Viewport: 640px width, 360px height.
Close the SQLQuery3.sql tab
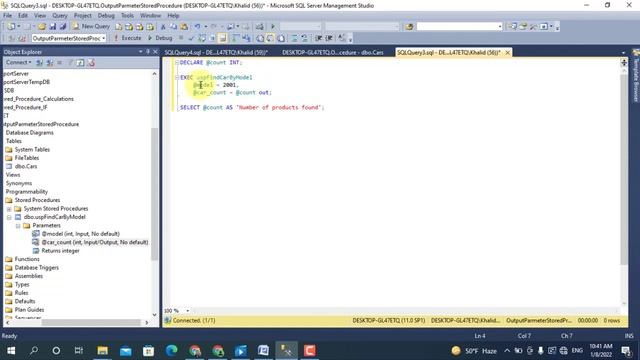point(507,53)
